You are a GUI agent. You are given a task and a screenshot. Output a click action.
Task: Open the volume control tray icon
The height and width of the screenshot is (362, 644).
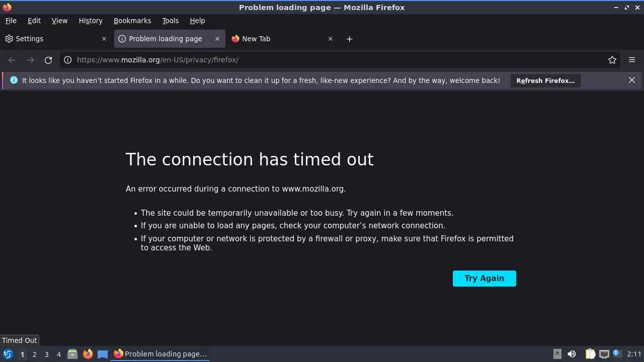point(572,354)
